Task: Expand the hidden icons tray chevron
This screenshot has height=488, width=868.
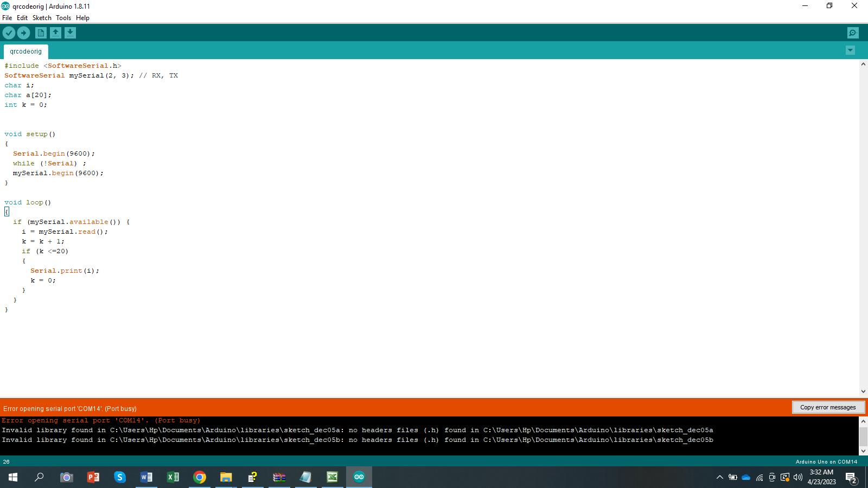Action: pyautogui.click(x=720, y=478)
